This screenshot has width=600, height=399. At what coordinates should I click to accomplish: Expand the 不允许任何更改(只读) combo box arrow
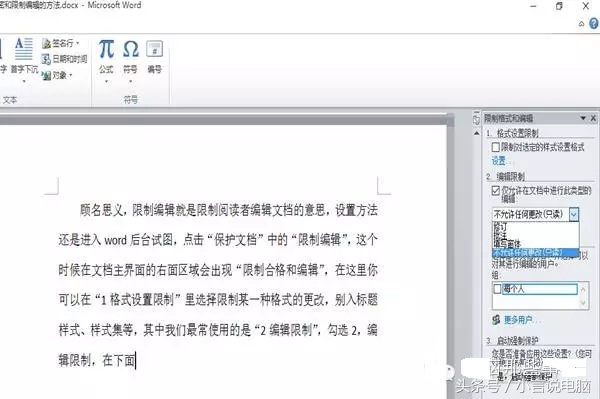(x=574, y=214)
